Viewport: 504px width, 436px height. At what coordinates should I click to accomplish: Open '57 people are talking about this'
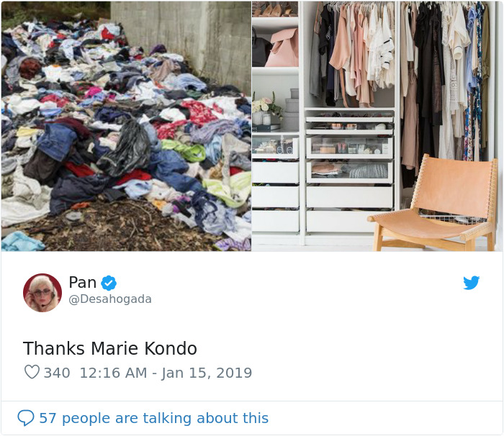point(153,418)
